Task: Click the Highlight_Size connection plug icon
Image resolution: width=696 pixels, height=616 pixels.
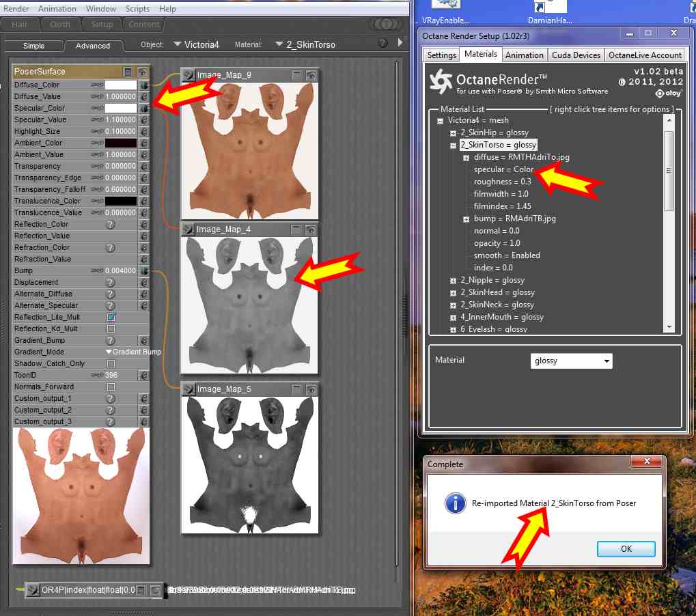Action: 144,131
